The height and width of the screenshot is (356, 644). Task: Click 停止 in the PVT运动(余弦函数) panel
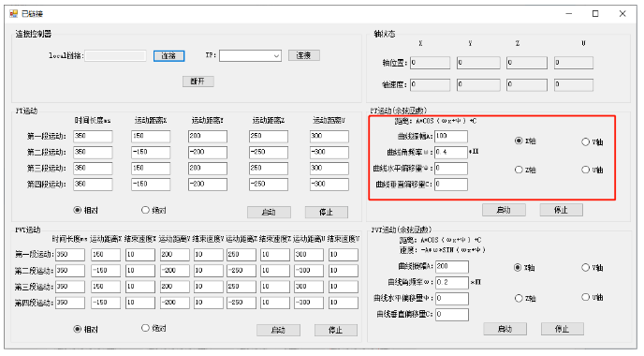coord(563,329)
